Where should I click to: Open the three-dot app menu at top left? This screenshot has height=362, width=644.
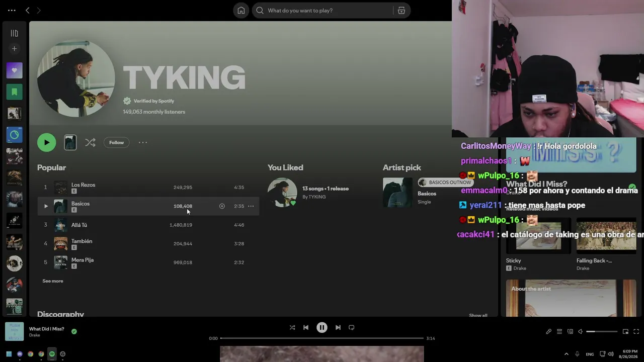(12, 10)
